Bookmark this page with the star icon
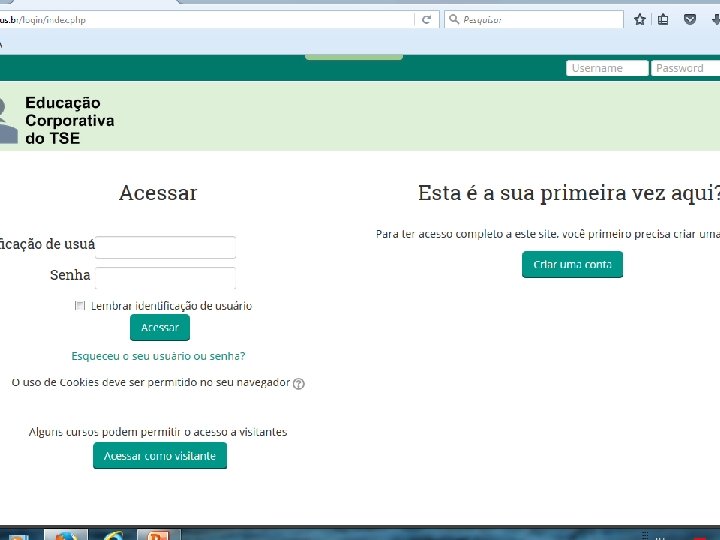720x540 pixels. [x=640, y=19]
